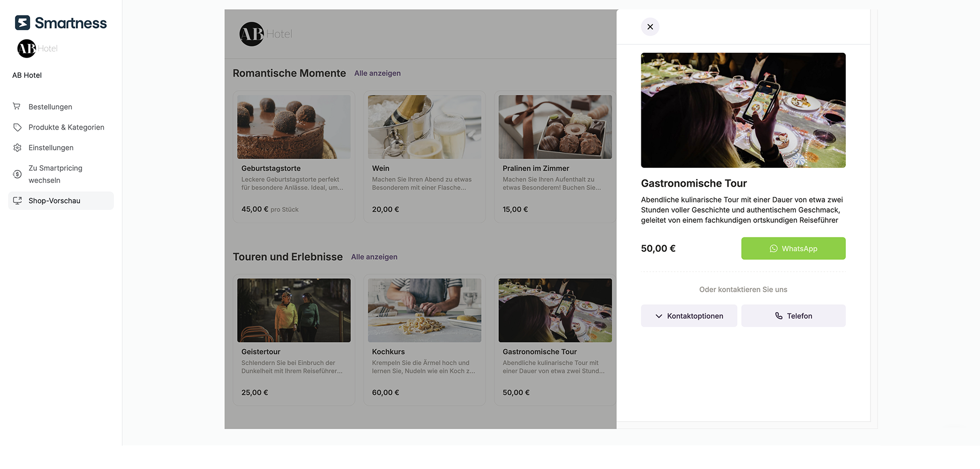Click the Smartness logo in the sidebar
The image size is (980, 469).
pos(60,22)
